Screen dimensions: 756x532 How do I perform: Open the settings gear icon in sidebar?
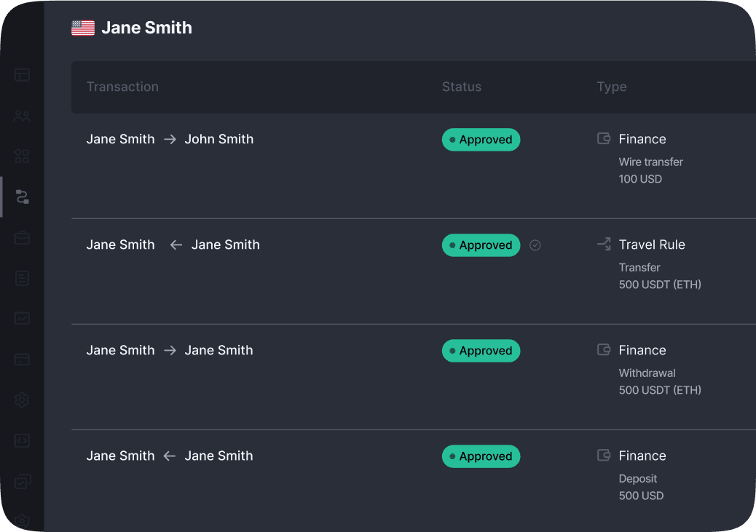tap(22, 400)
